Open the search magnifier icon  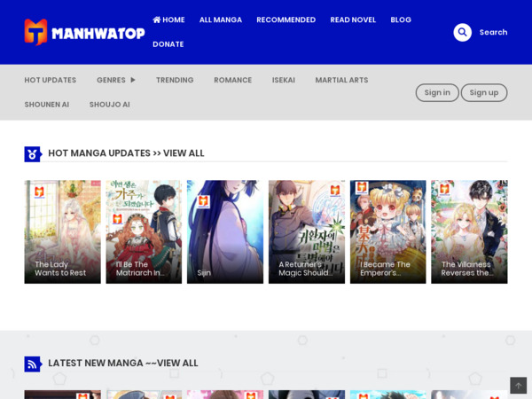pyautogui.click(x=463, y=32)
